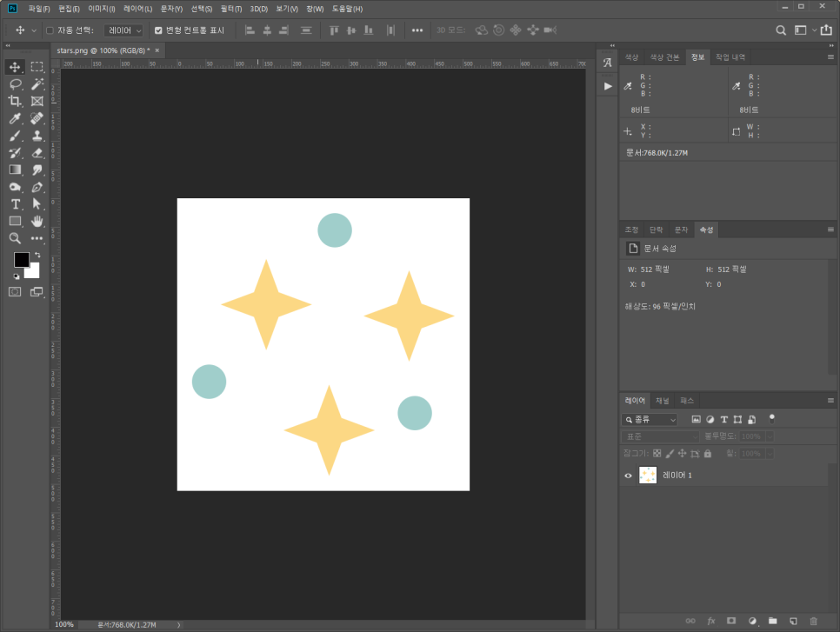Click the Zoom tool magnifier in the toolbox
Viewport: 840px width, 632px height.
pos(15,238)
